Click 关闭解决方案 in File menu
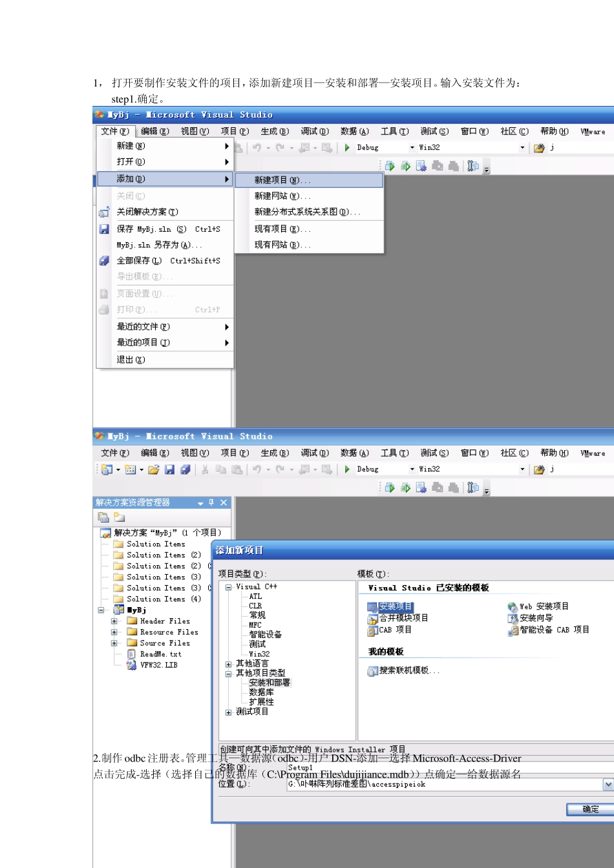This screenshot has width=614, height=868. coord(165,212)
